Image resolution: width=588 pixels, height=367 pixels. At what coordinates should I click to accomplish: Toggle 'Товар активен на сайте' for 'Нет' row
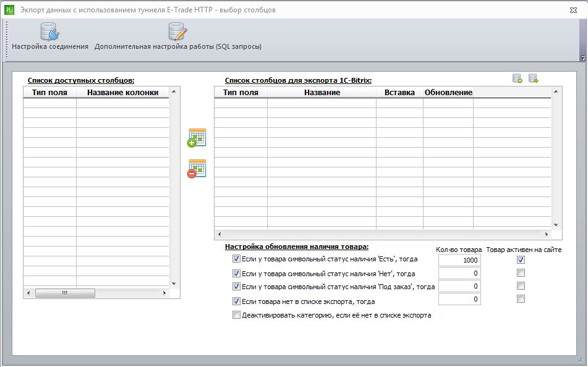(521, 273)
